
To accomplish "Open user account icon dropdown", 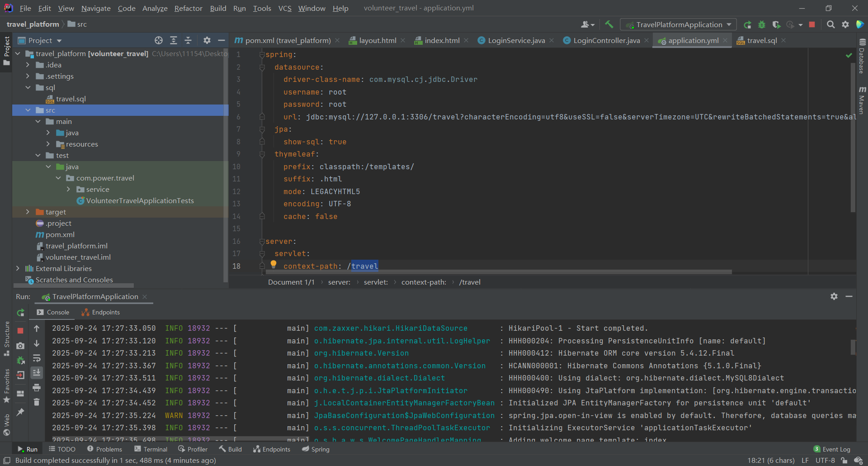I will 587,24.
